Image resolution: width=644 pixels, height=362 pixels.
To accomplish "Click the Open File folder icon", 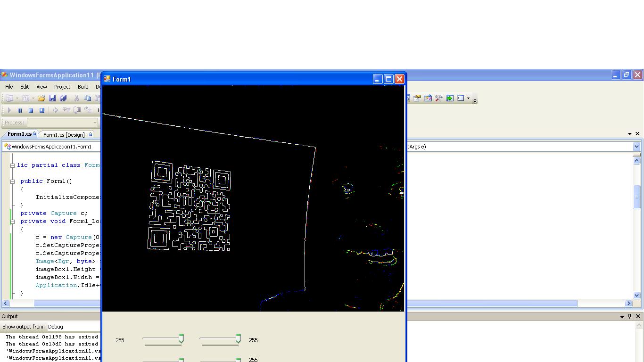I will pyautogui.click(x=41, y=98).
